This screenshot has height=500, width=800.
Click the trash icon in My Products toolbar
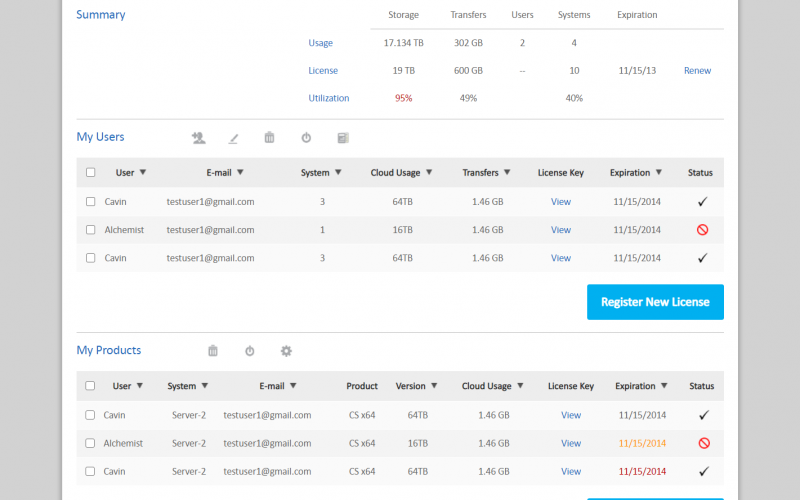213,351
